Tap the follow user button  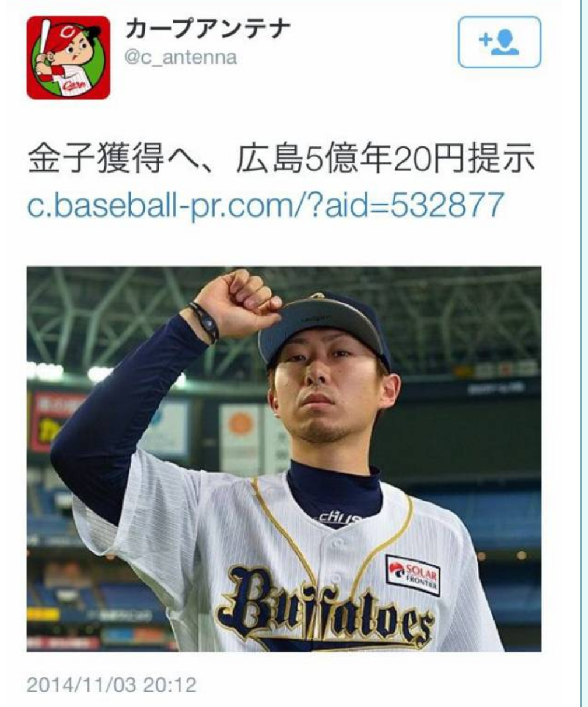499,43
